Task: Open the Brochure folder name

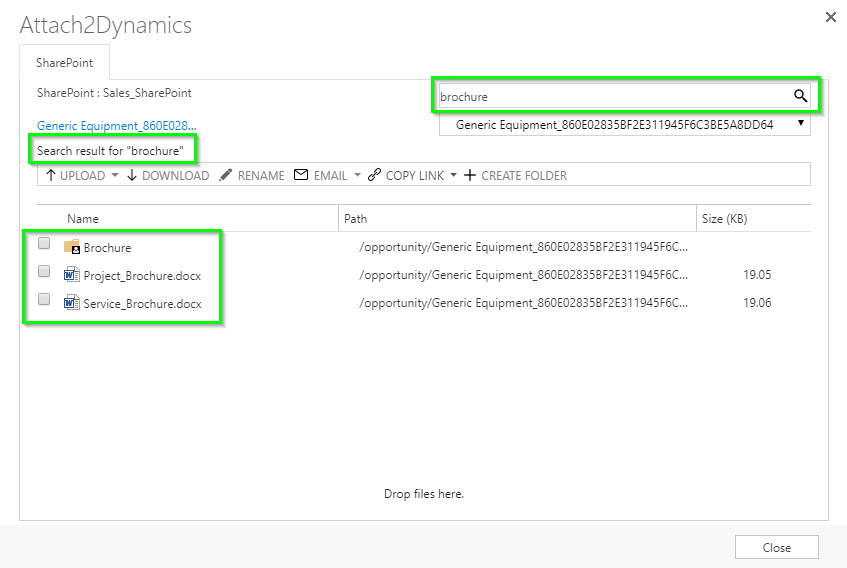Action: (x=107, y=248)
